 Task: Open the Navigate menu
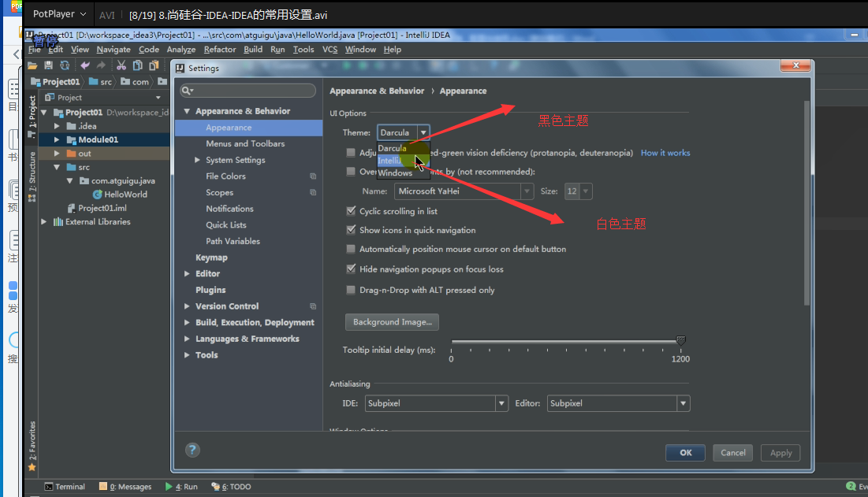coord(114,49)
